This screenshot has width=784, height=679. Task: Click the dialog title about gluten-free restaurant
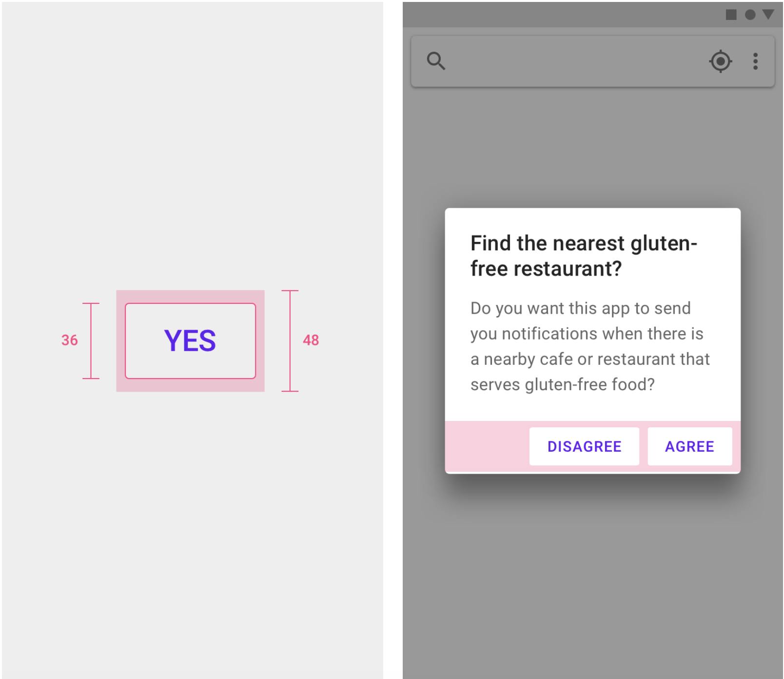(583, 256)
